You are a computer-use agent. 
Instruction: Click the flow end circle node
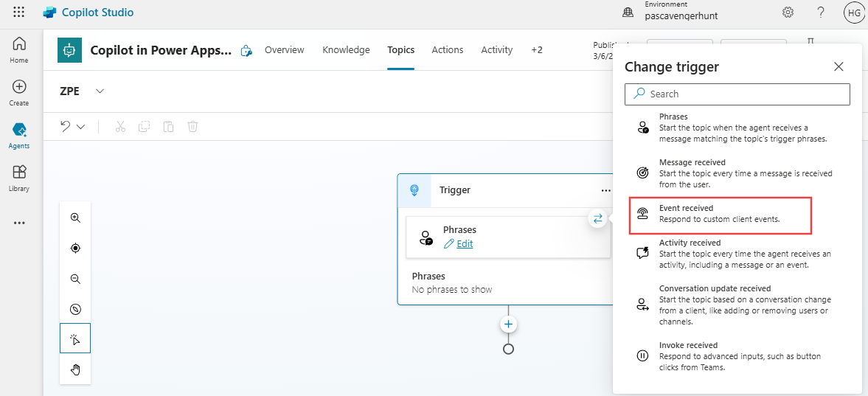pyautogui.click(x=508, y=349)
